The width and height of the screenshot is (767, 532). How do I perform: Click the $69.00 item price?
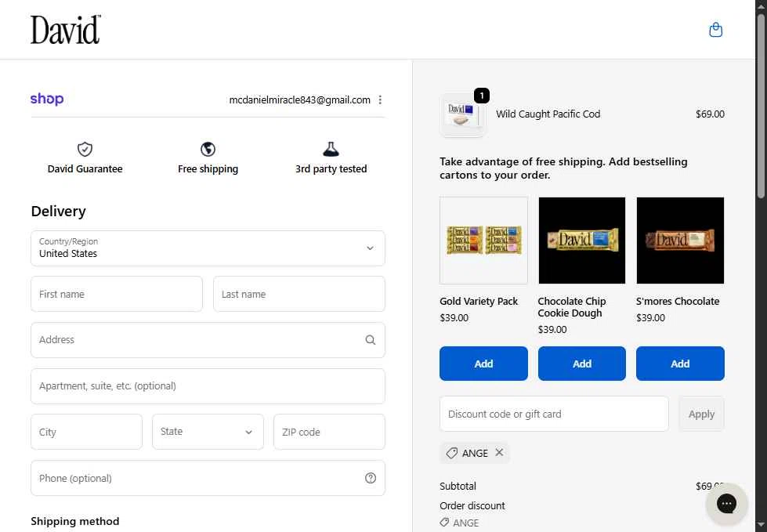tap(710, 114)
